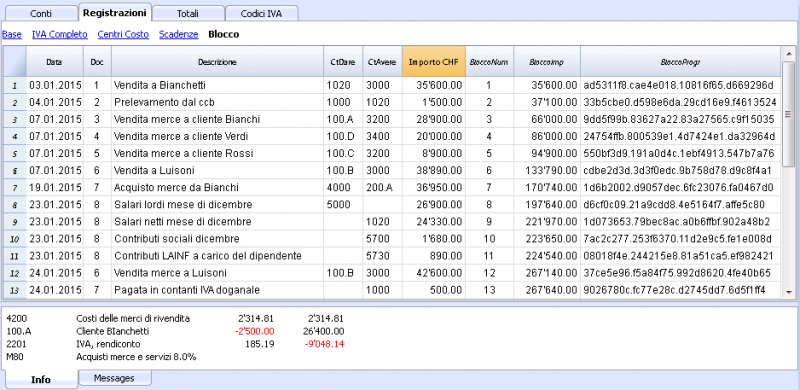The width and height of the screenshot is (800, 390).
Task: Click info line 'Cliente BIanchetti'
Action: (113, 331)
